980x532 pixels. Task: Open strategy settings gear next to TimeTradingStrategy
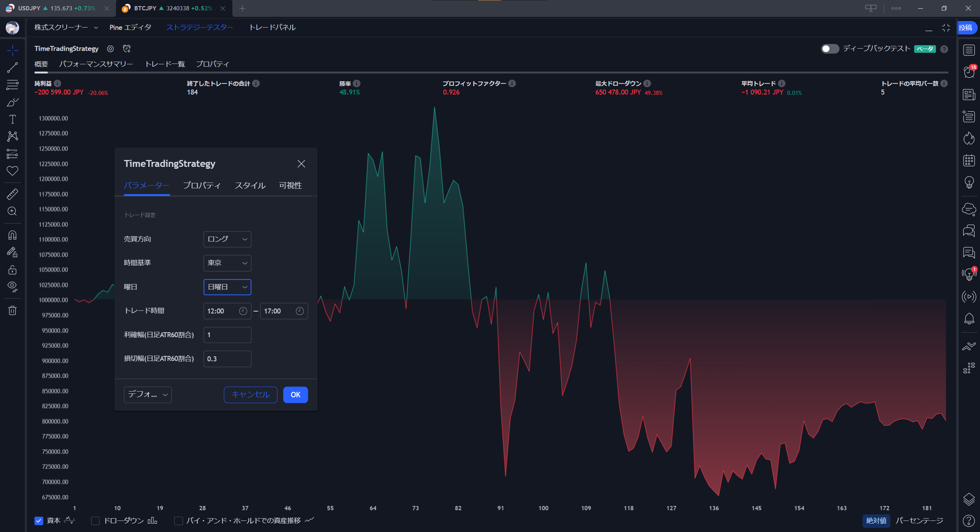[110, 49]
